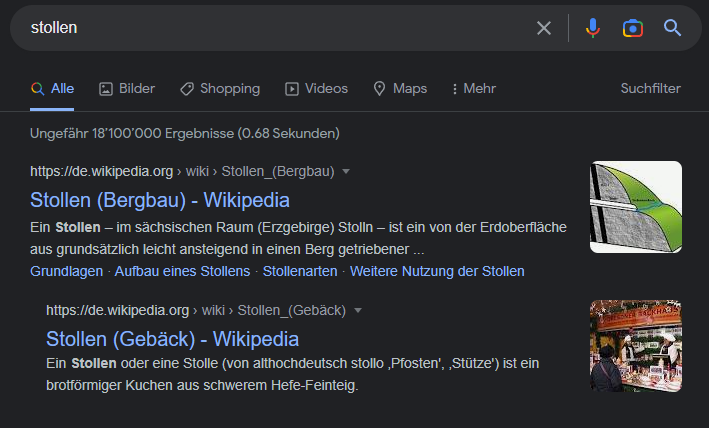Switch to the Bilder tab

point(127,89)
